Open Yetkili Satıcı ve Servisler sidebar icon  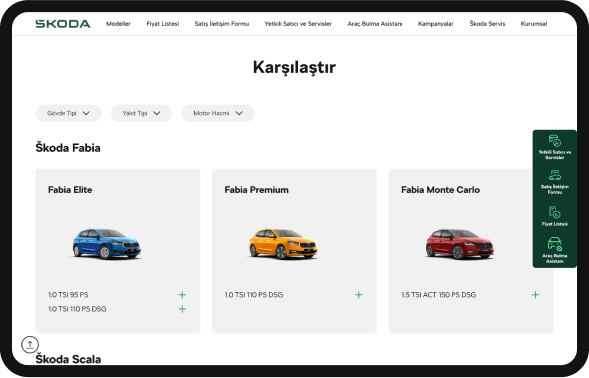tap(555, 147)
